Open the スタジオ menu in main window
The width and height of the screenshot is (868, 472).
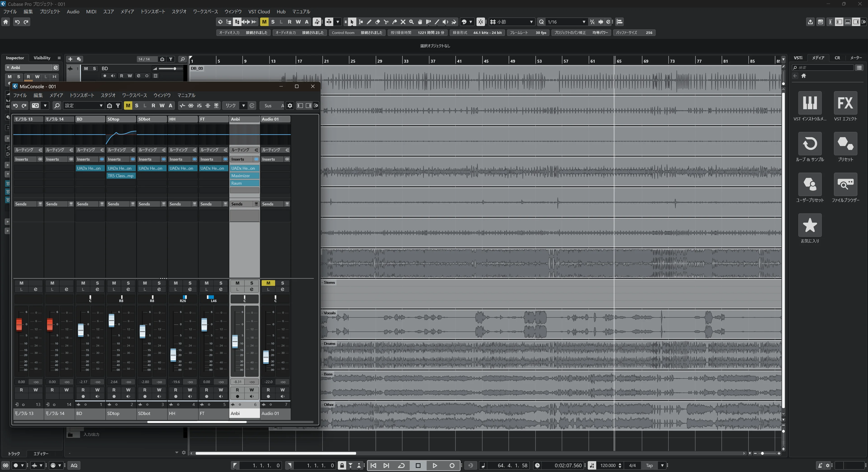click(x=179, y=12)
